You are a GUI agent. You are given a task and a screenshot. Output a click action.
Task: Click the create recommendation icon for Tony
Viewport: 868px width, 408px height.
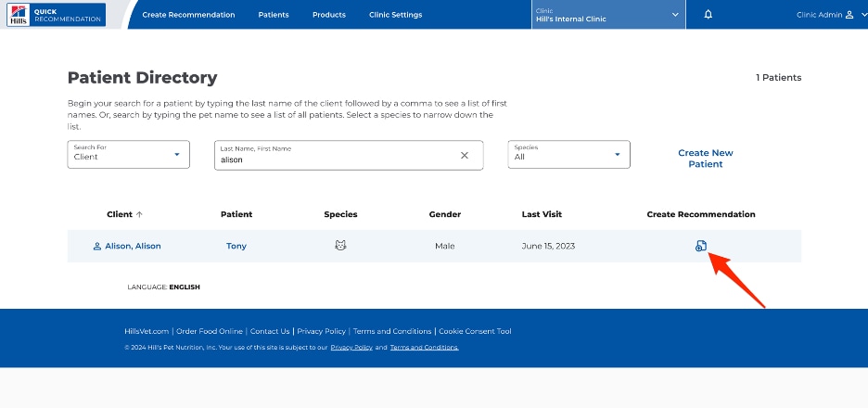click(701, 246)
